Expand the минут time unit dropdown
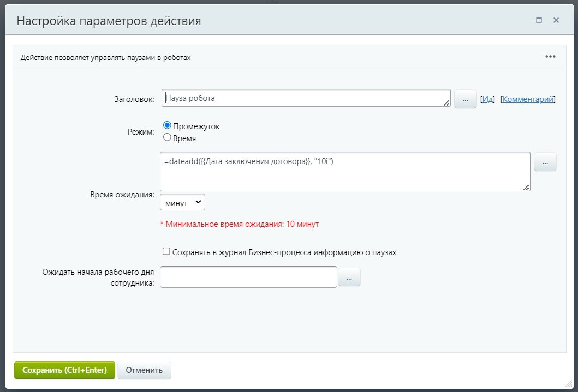Screen dimensions: 578x392 [182, 202]
